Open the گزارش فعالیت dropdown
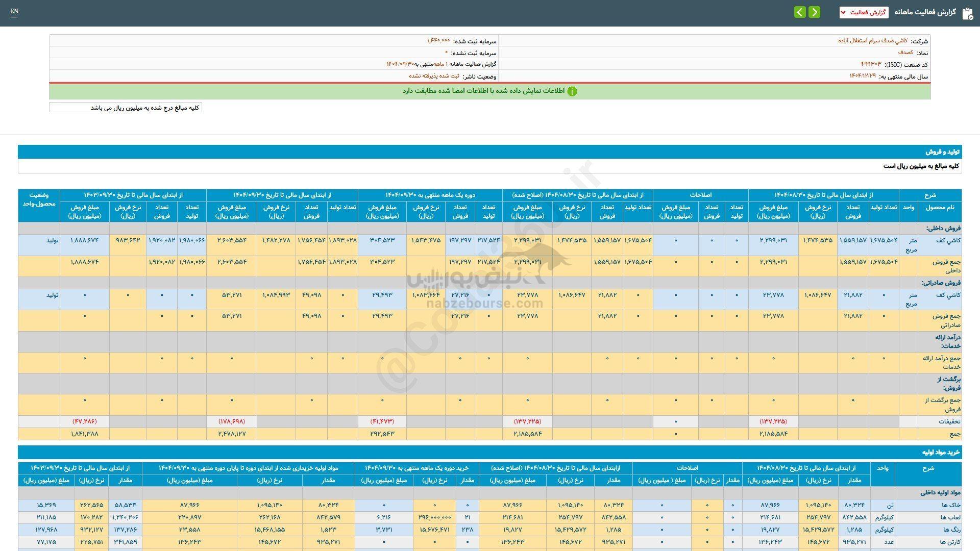This screenshot has height=551, width=980. pos(864,12)
